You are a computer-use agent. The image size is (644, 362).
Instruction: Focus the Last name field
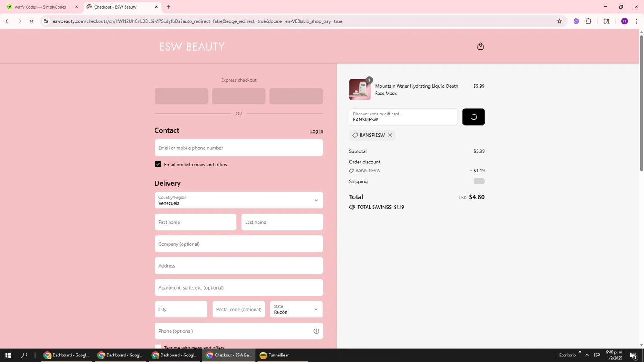[x=282, y=222]
